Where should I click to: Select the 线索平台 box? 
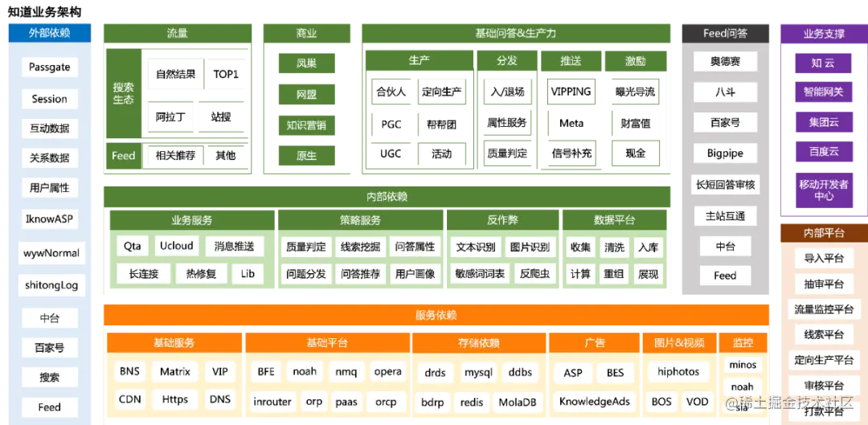click(x=824, y=334)
